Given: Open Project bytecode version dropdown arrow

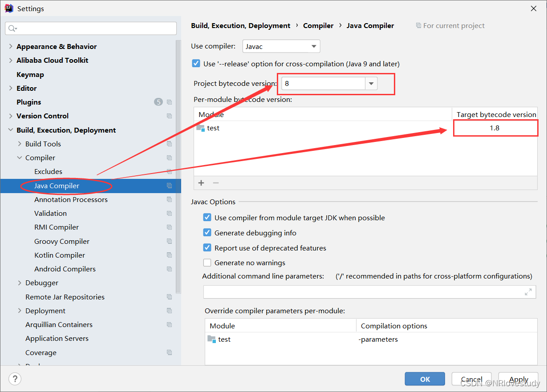Looking at the screenshot, I should pos(371,84).
